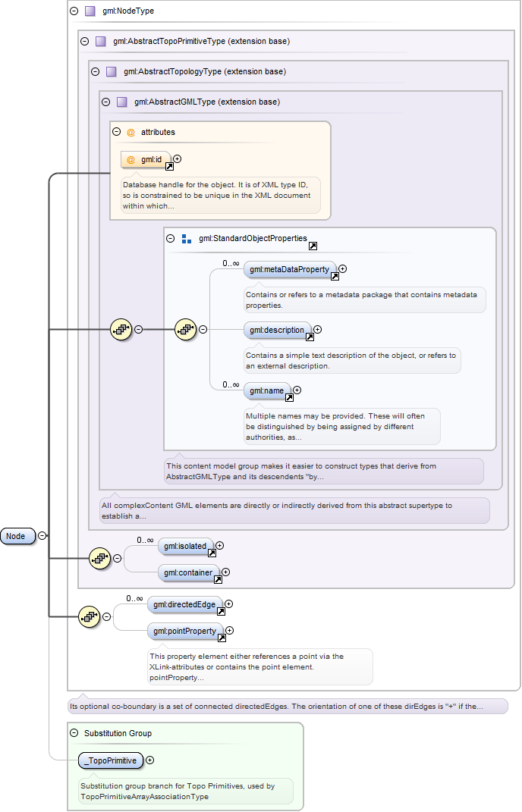Collapse sequence containing metaDataProperty, description, name
The height and width of the screenshot is (812, 522).
coord(203,329)
